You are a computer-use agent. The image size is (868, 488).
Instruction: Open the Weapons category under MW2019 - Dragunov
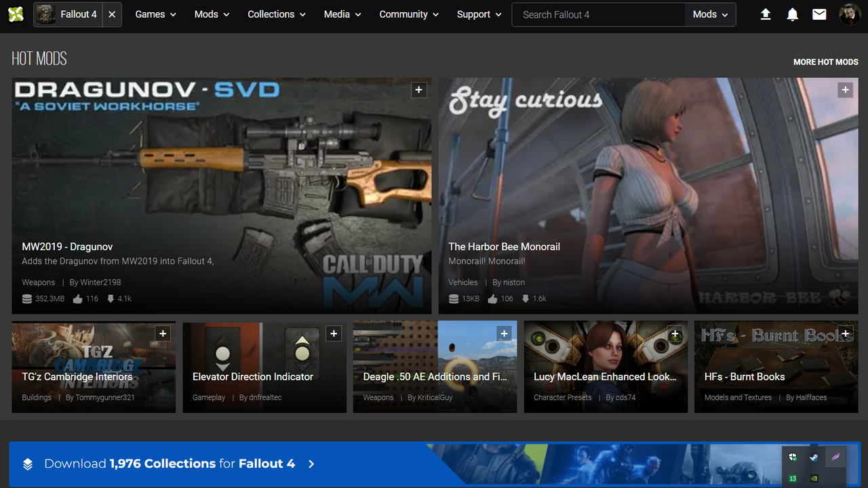point(38,282)
